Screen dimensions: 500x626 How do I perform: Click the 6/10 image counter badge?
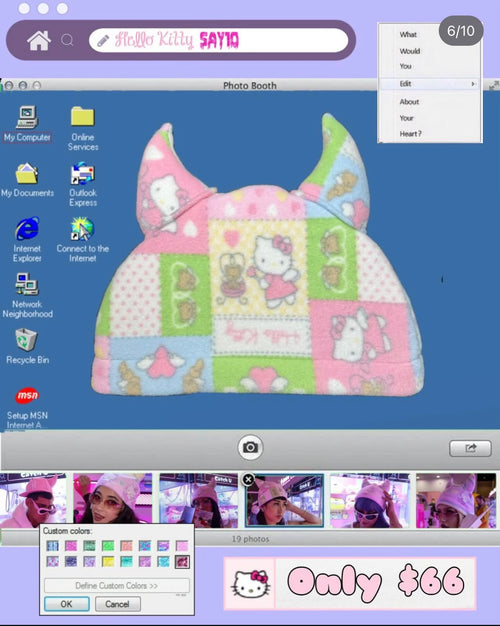pyautogui.click(x=461, y=31)
